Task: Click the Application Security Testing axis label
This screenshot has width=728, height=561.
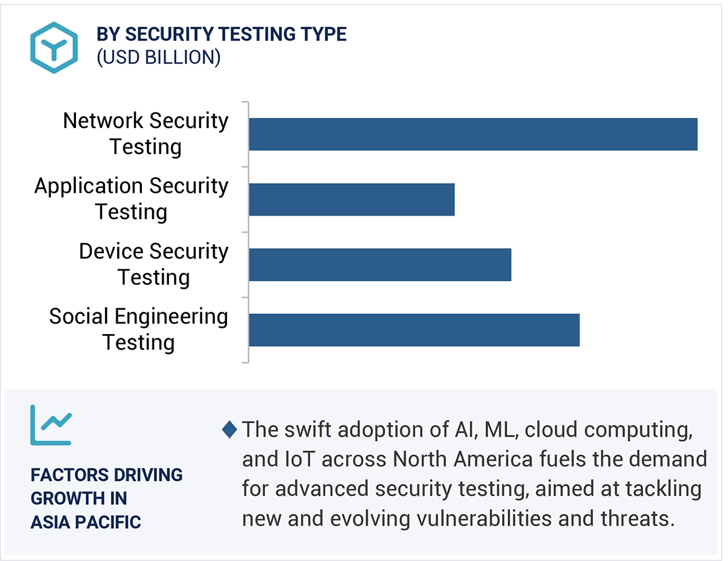Action: pos(131,198)
